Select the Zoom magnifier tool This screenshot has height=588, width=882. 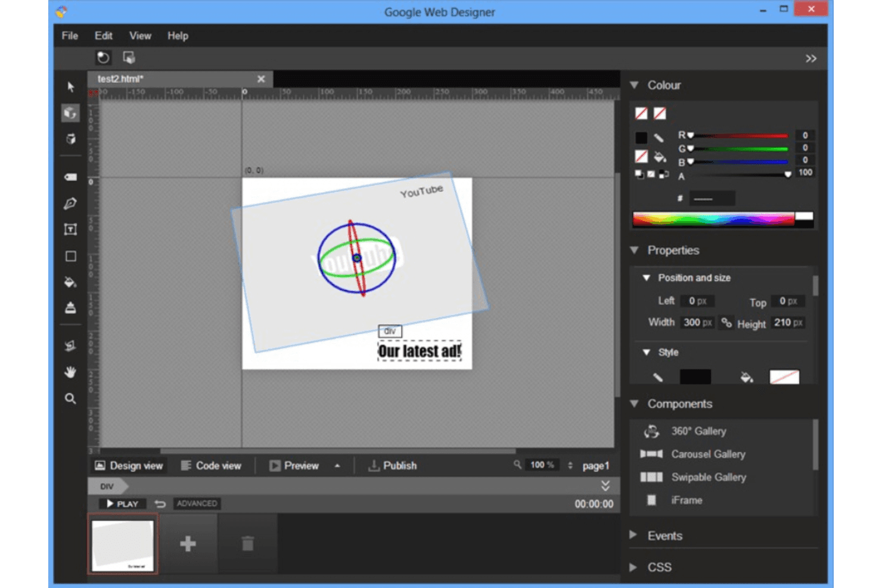[70, 399]
